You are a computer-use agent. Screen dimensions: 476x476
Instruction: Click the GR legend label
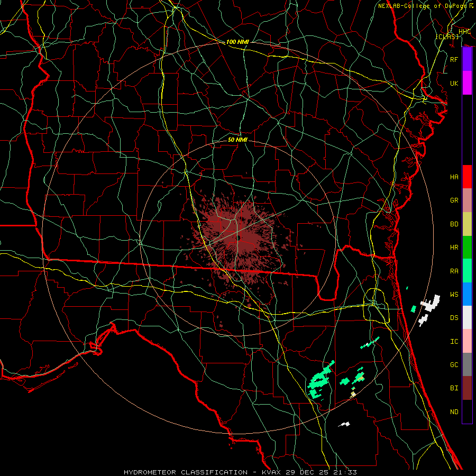click(454, 200)
